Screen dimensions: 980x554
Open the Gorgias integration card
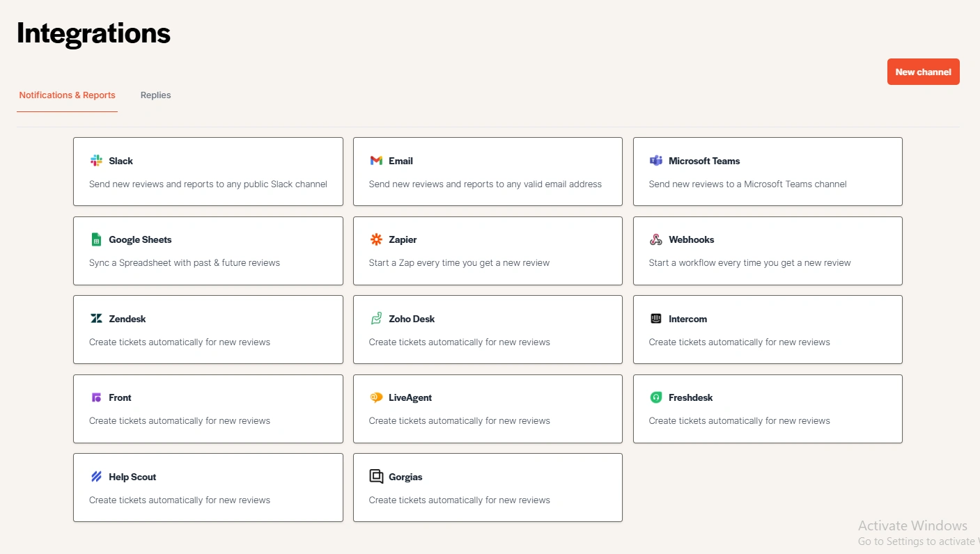[488, 487]
